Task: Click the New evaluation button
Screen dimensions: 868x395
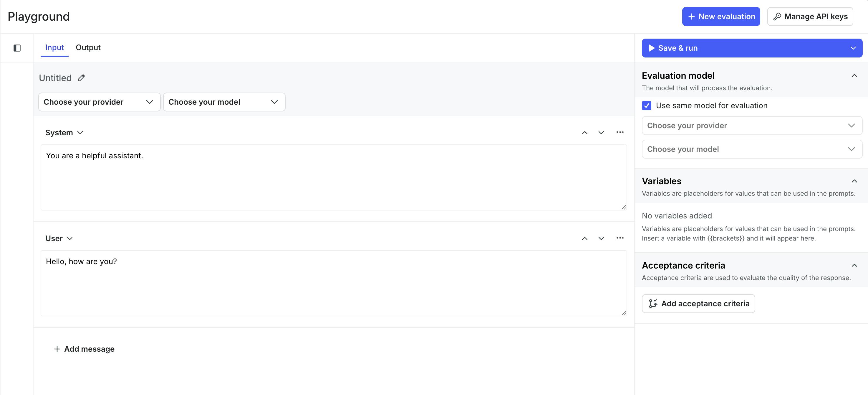Action: pos(721,17)
